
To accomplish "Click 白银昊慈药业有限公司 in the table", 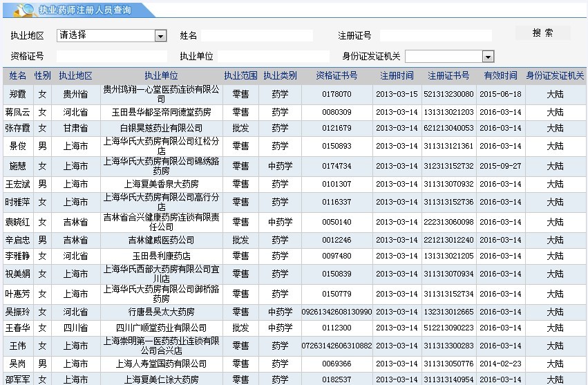I will click(161, 128).
